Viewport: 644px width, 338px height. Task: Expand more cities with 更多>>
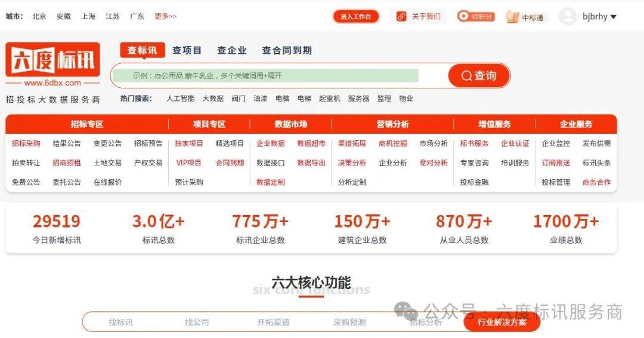tap(165, 16)
